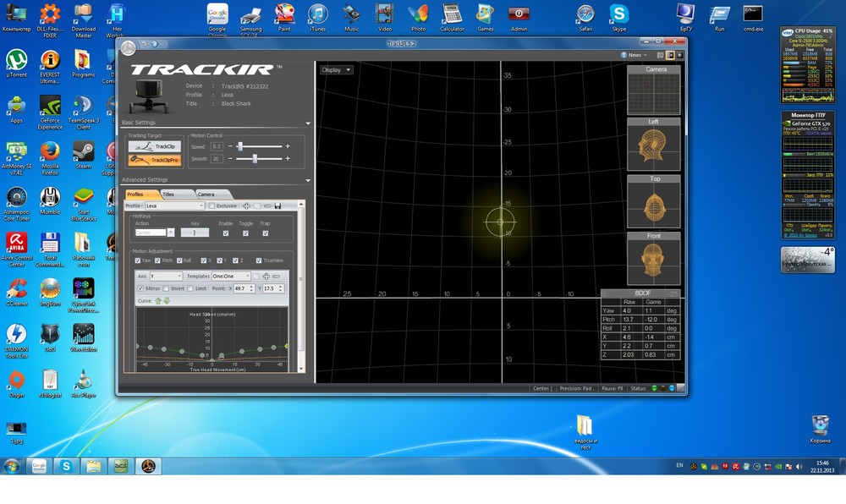Enable the Invert curve checkbox
Screen dimensions: 846x504
coord(166,288)
